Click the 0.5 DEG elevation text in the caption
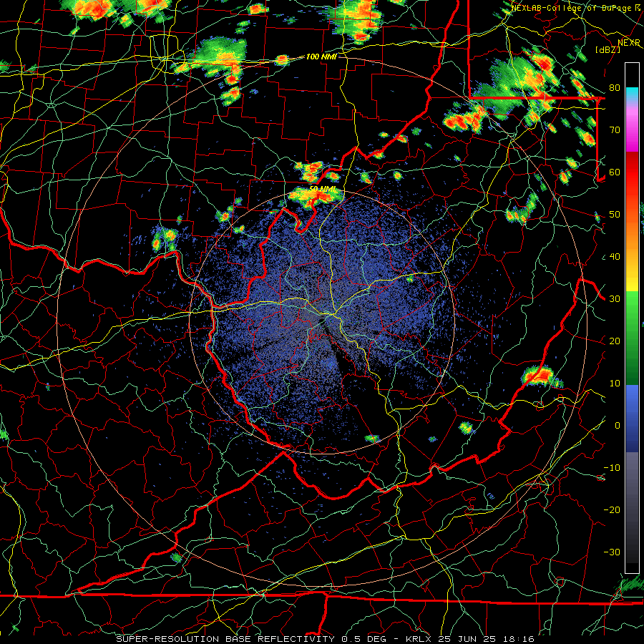The height and width of the screenshot is (644, 644). point(366,639)
